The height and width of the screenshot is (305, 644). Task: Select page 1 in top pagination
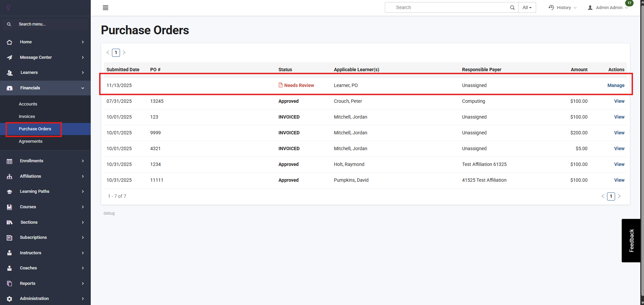tap(116, 52)
